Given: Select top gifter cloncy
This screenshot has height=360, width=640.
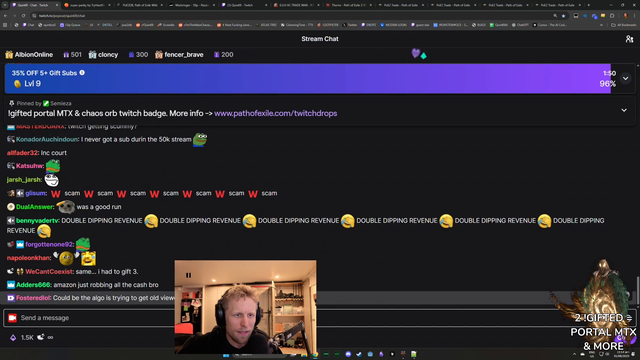Looking at the screenshot, I should pyautogui.click(x=108, y=55).
